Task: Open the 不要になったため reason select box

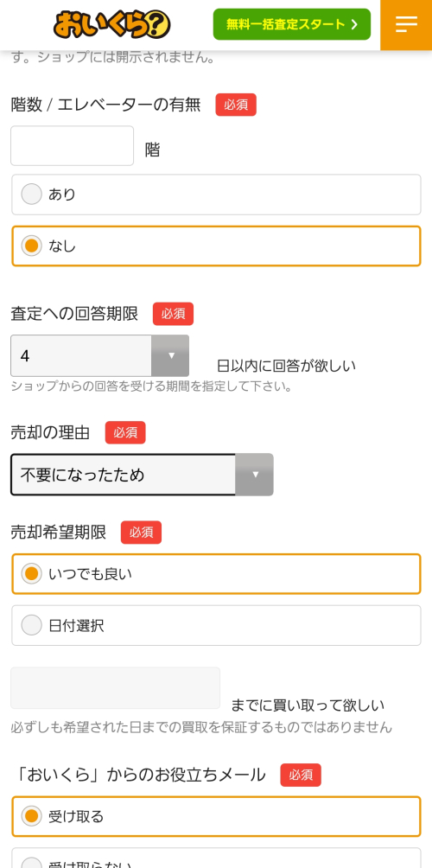Action: coord(142,475)
